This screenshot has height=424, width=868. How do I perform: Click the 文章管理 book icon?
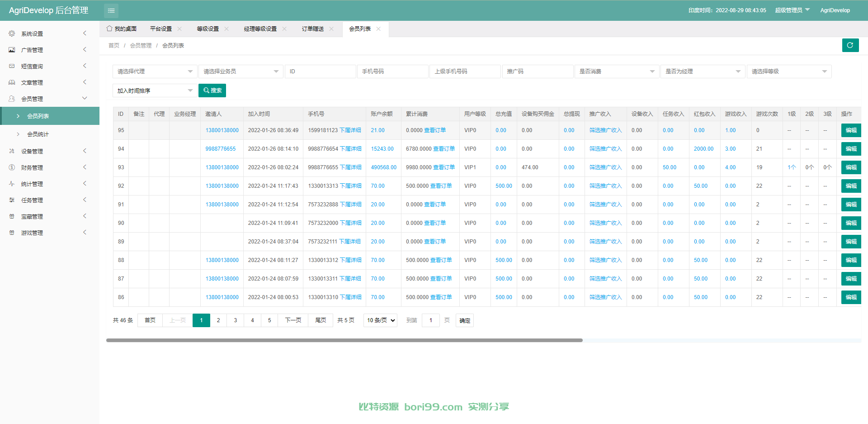coord(12,82)
